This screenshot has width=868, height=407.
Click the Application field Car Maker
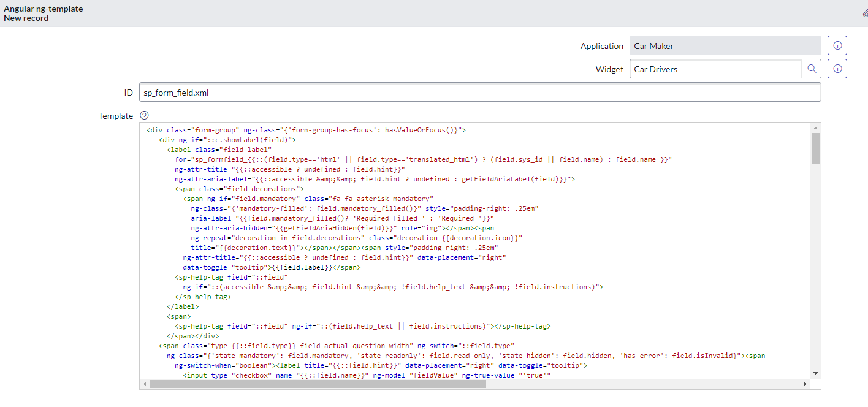(725, 46)
